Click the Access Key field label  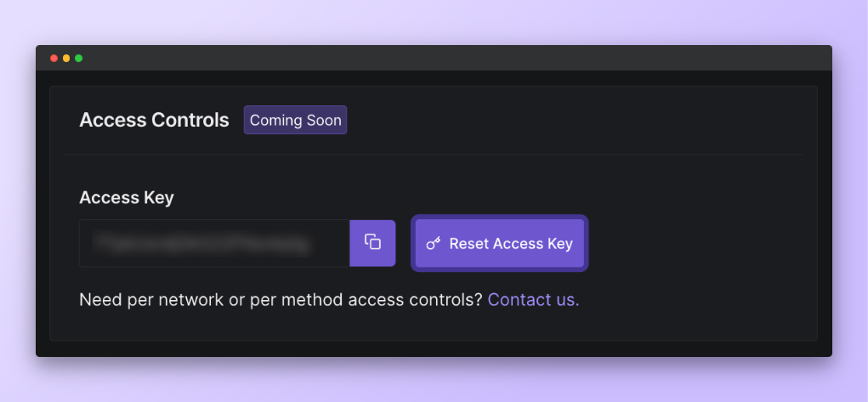tap(126, 198)
